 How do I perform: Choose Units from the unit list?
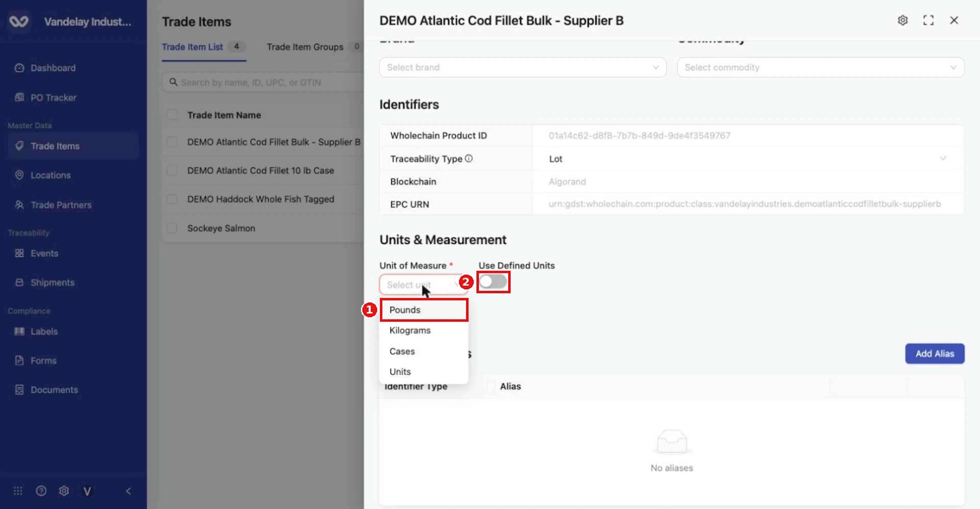[424, 371]
